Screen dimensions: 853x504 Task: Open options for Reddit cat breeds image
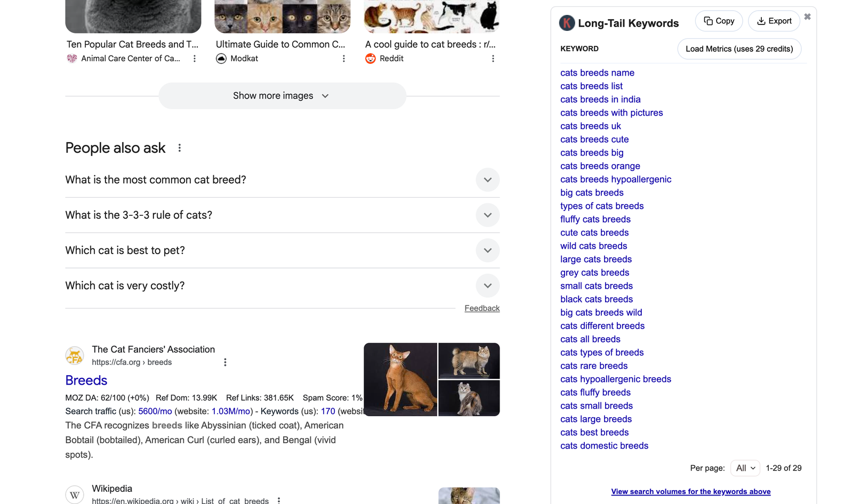pos(493,59)
